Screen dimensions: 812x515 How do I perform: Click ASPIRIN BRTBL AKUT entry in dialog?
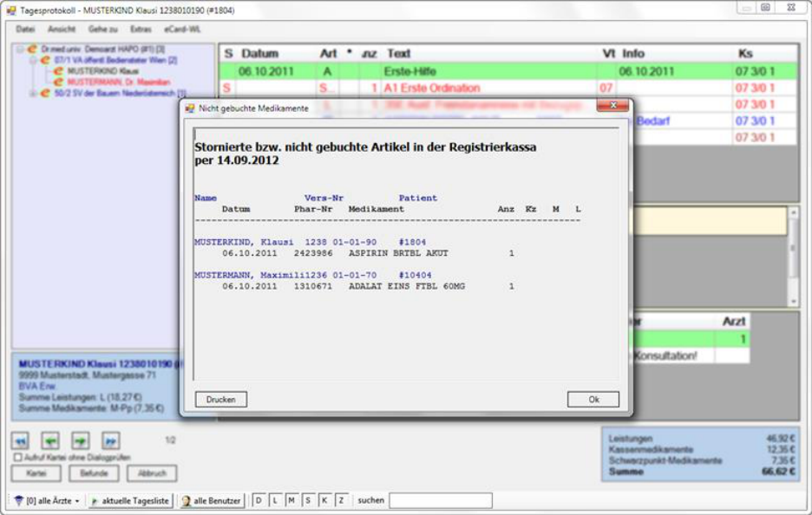tap(398, 253)
